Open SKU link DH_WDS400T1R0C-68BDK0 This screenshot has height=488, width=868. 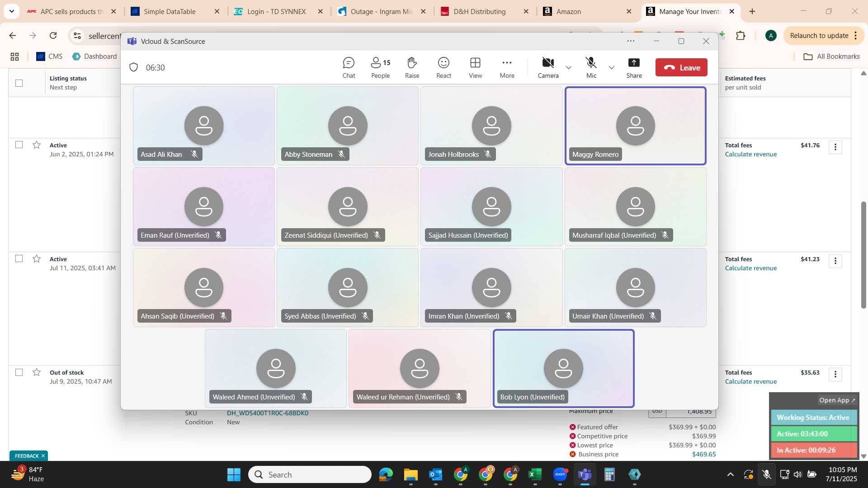pos(268,413)
